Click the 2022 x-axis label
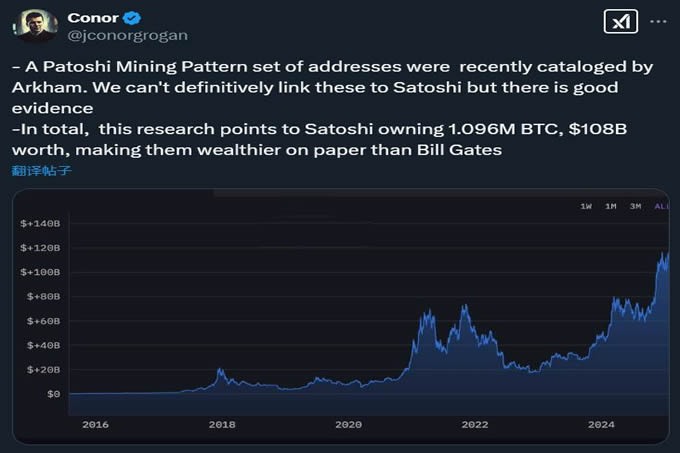The image size is (680, 453). point(474,425)
